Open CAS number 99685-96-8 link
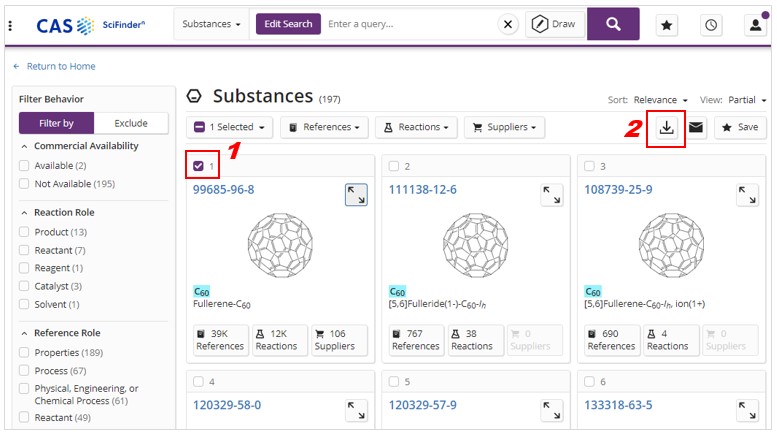Image resolution: width=777 pixels, height=435 pixels. 223,190
